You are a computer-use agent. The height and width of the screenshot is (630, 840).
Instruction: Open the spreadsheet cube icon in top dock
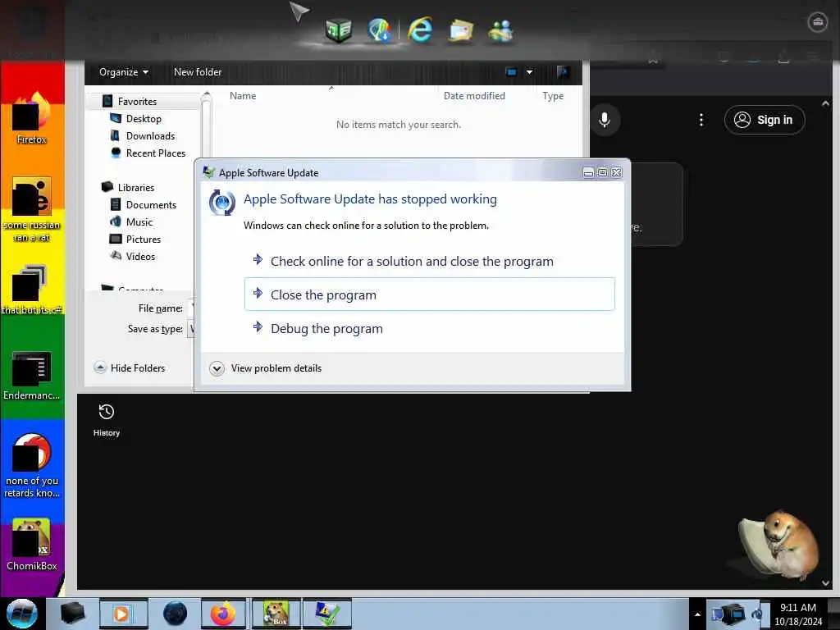(x=339, y=30)
